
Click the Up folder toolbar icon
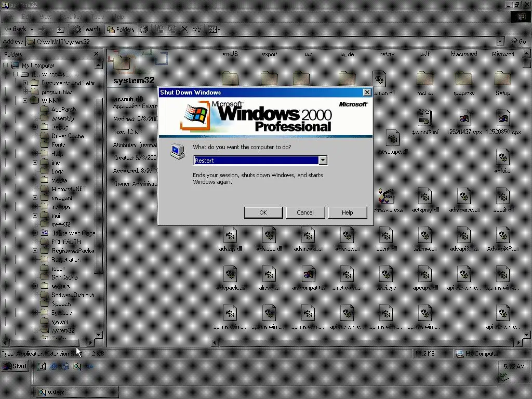pyautogui.click(x=60, y=29)
